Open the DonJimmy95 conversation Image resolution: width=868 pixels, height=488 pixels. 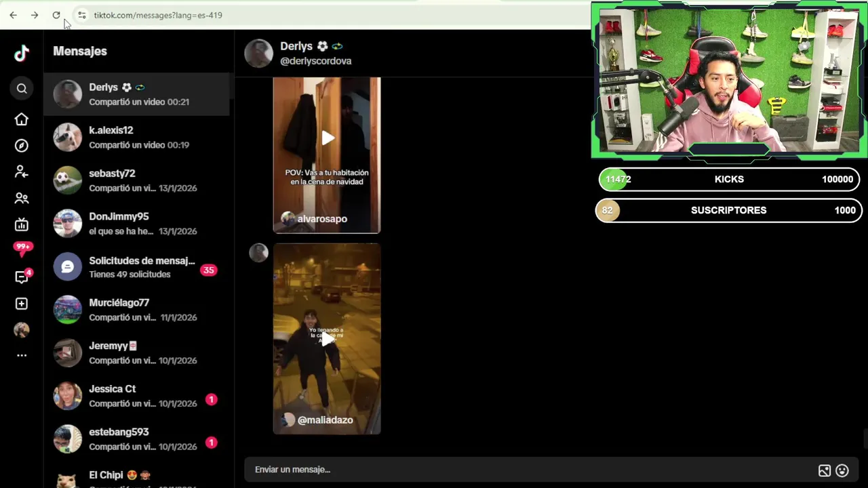(x=138, y=224)
